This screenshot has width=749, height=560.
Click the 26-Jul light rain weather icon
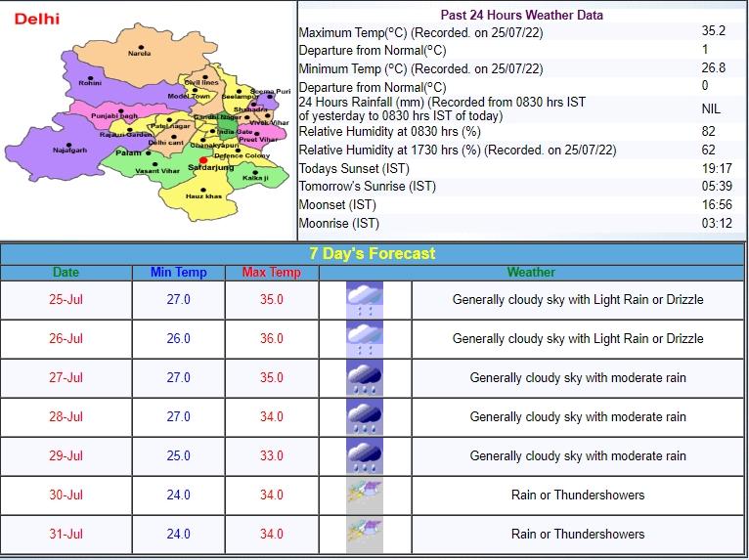click(x=365, y=339)
